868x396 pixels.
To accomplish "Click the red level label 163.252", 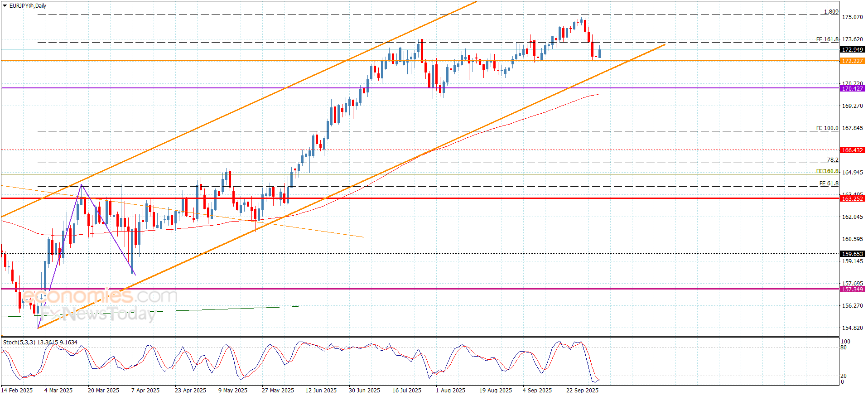I will [852, 199].
